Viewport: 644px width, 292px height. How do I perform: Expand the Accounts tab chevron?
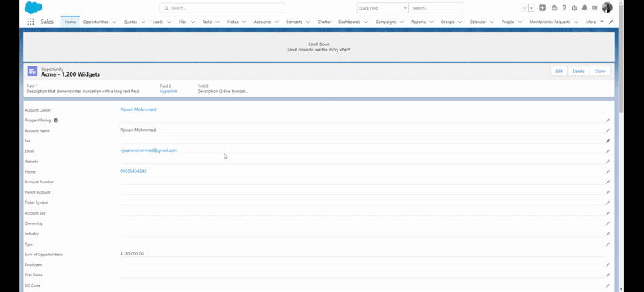[277, 22]
